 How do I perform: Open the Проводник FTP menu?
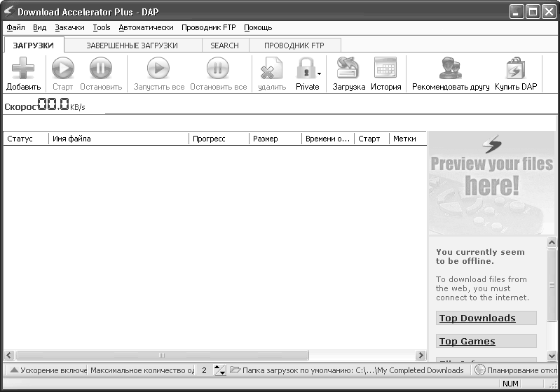coord(209,27)
